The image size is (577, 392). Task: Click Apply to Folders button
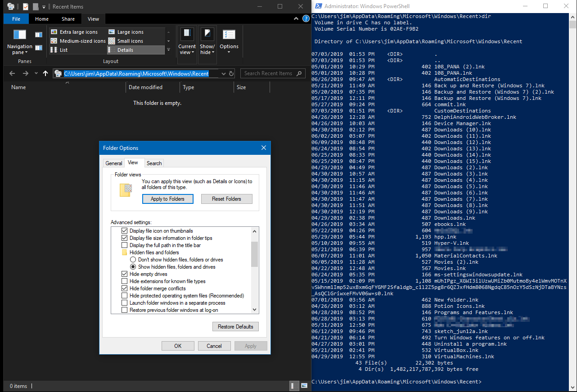click(x=167, y=199)
